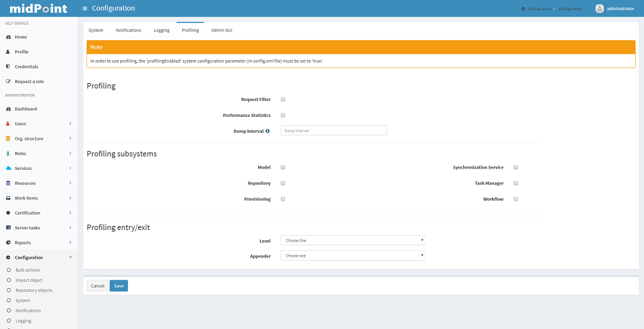644x329 pixels.
Task: Tick the Task Manager subsystem checkbox
Action: [x=516, y=183]
